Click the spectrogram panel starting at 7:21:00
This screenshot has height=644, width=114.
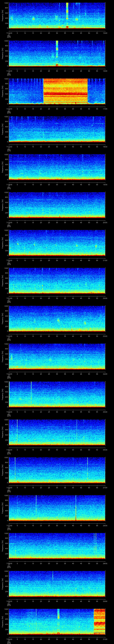(x=57, y=280)
